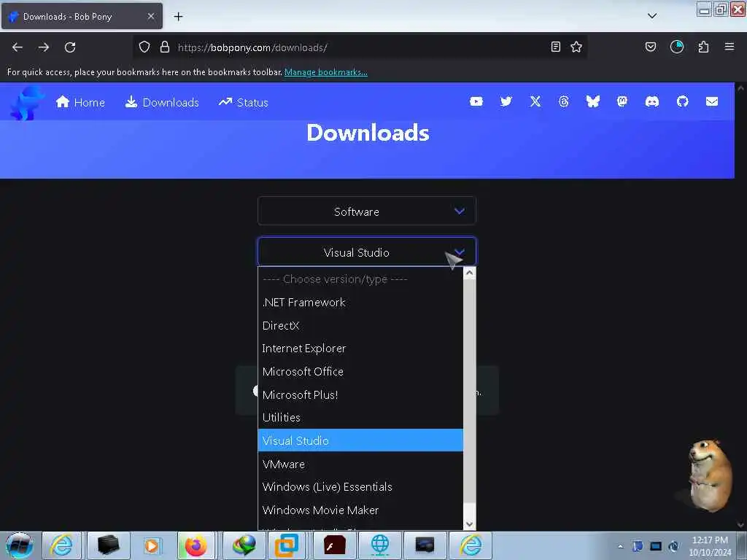Open the GitHub social icon
747x560 pixels.
click(682, 101)
